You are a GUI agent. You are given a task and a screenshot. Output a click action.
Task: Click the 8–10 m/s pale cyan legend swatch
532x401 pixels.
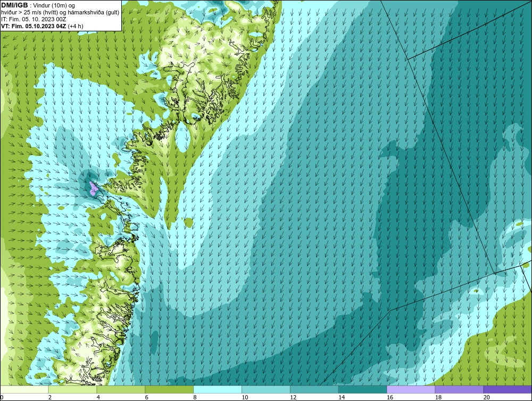pyautogui.click(x=218, y=389)
